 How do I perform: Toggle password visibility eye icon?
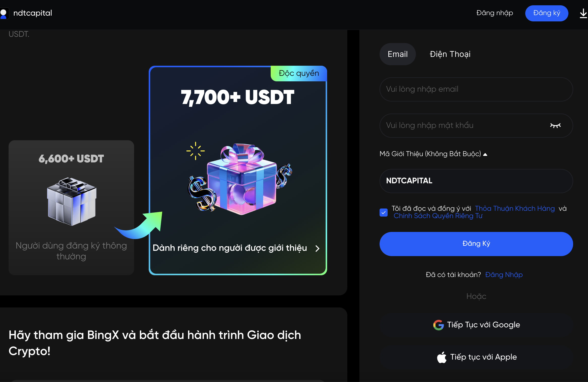click(x=555, y=125)
